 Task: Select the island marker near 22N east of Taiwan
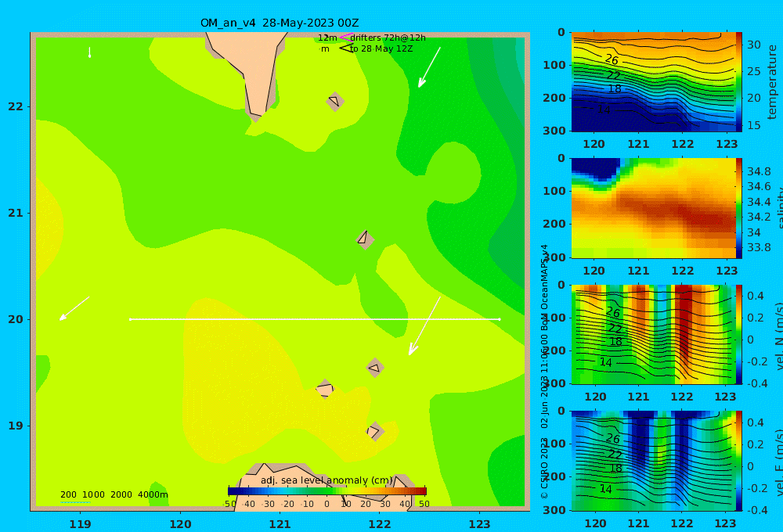(335, 101)
